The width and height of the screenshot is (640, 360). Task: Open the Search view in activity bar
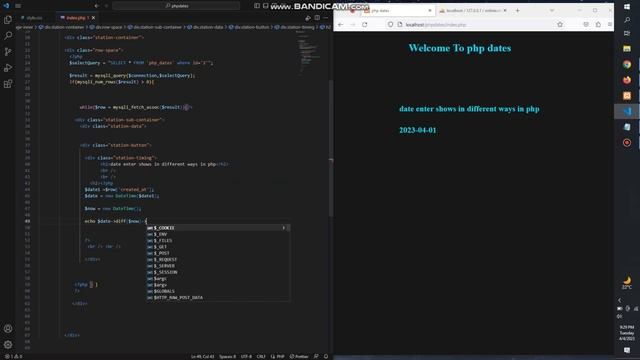click(x=8, y=36)
